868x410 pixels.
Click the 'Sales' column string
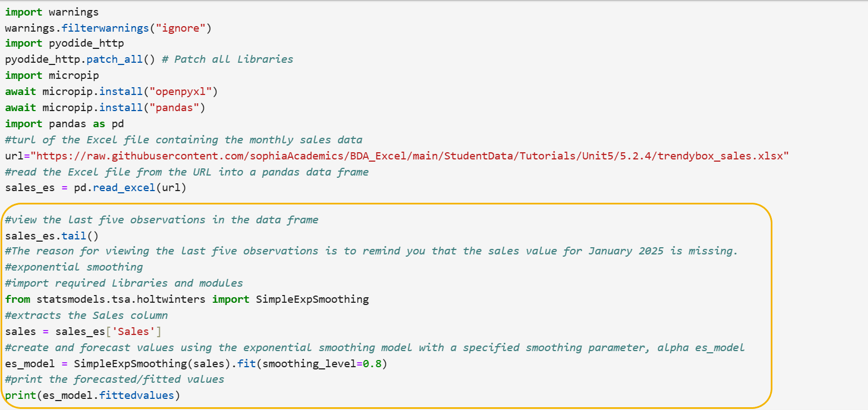[137, 332]
